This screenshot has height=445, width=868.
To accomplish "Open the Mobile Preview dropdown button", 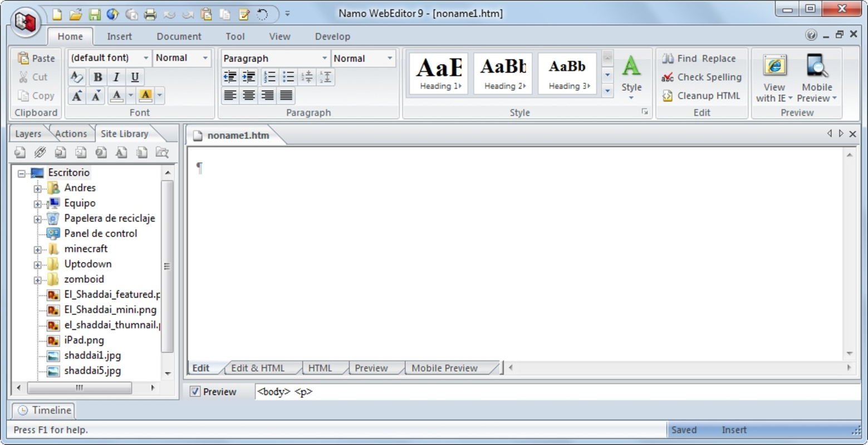I will [x=817, y=78].
